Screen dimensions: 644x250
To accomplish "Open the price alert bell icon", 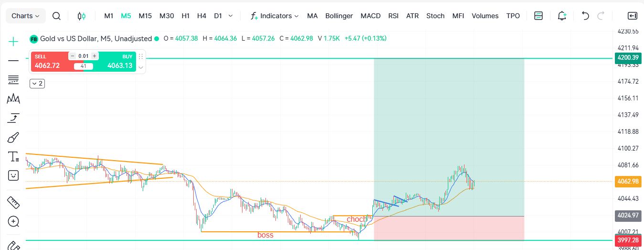I will tap(562, 16).
